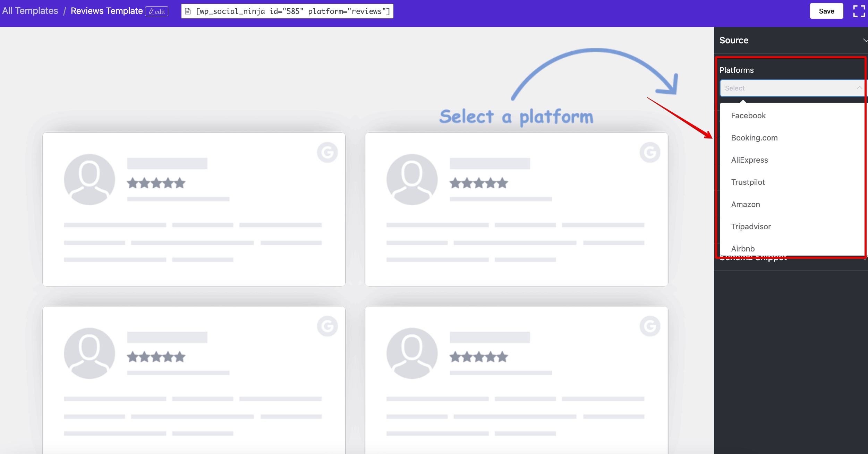Viewport: 868px width, 454px height.
Task: Choose Airbnb as the review source
Action: coord(742,248)
